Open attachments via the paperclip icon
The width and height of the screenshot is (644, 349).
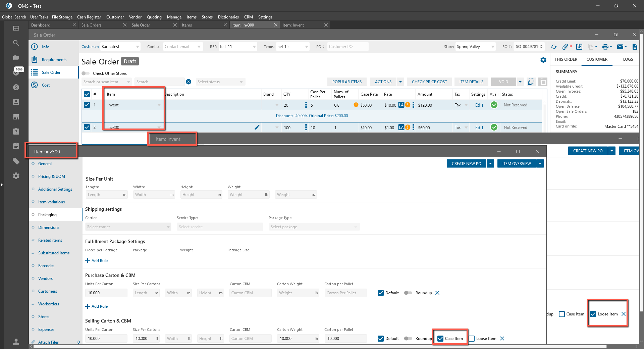tap(566, 47)
